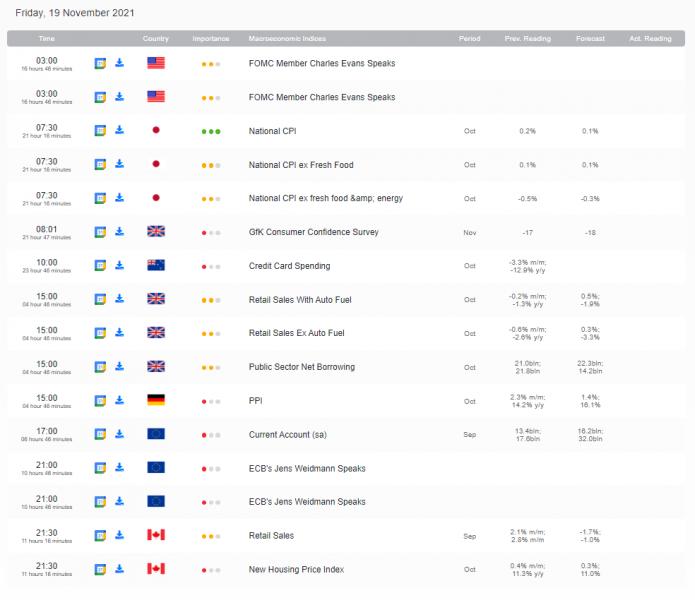Select the Forecast column header
This screenshot has width=695, height=600.
point(590,39)
